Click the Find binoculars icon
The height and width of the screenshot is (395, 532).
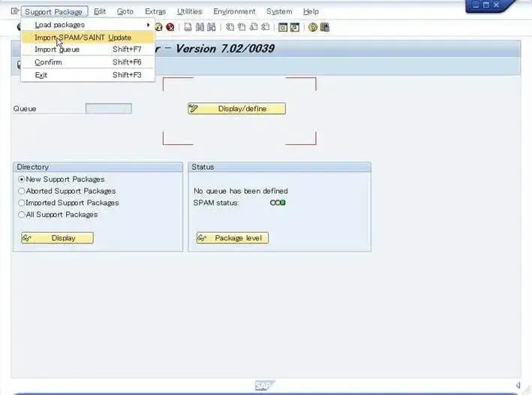click(200, 27)
